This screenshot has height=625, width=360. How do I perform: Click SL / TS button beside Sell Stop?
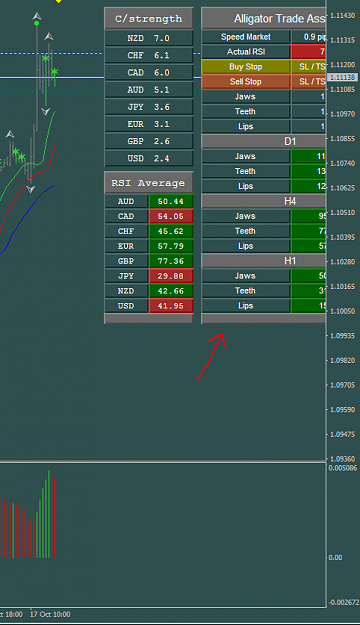[x=309, y=82]
